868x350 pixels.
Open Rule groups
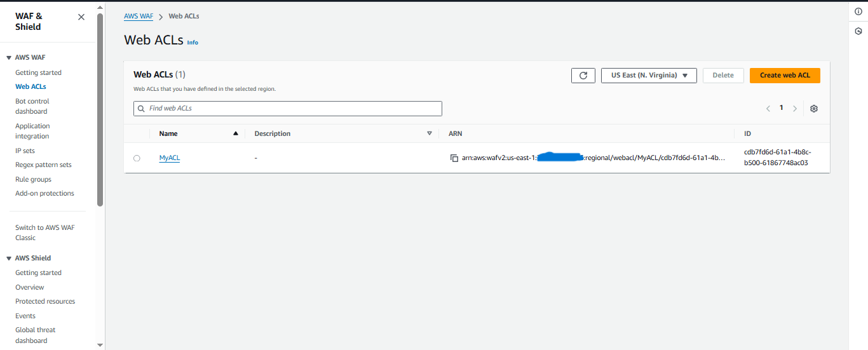[33, 179]
